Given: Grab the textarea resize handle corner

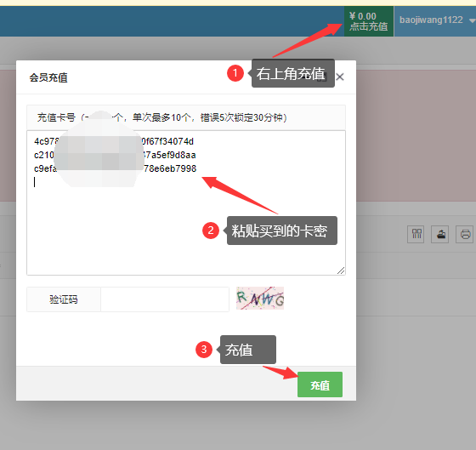Looking at the screenshot, I should [341, 271].
